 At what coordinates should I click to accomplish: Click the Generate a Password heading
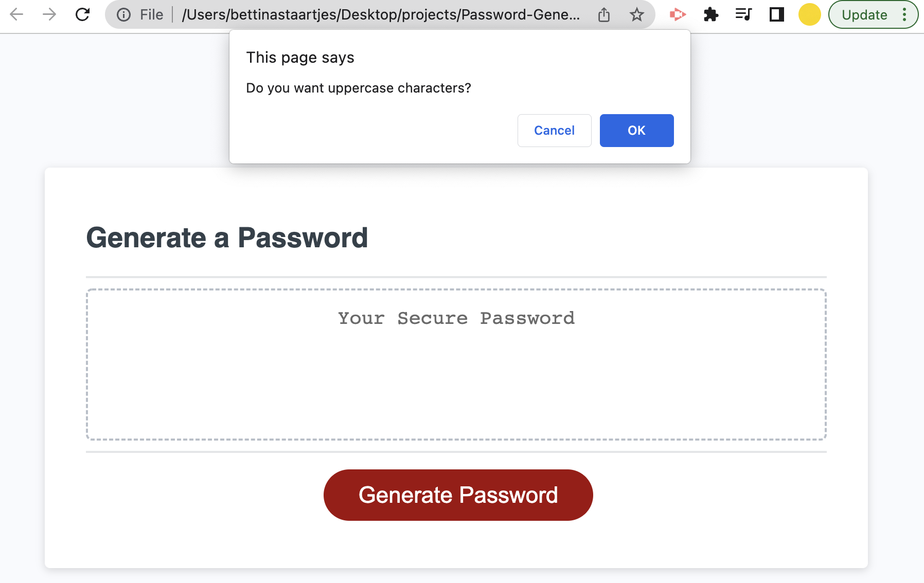(227, 237)
